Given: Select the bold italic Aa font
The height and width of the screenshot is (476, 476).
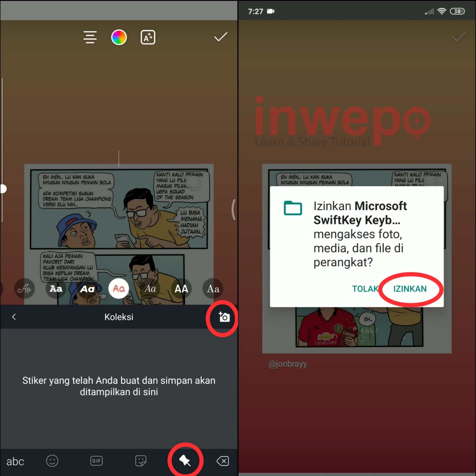Looking at the screenshot, I should point(87,288).
